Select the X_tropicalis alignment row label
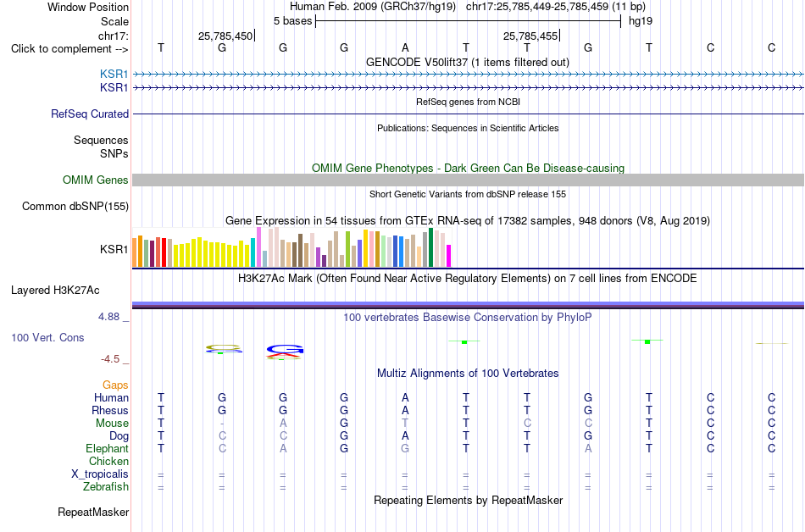 [100, 474]
